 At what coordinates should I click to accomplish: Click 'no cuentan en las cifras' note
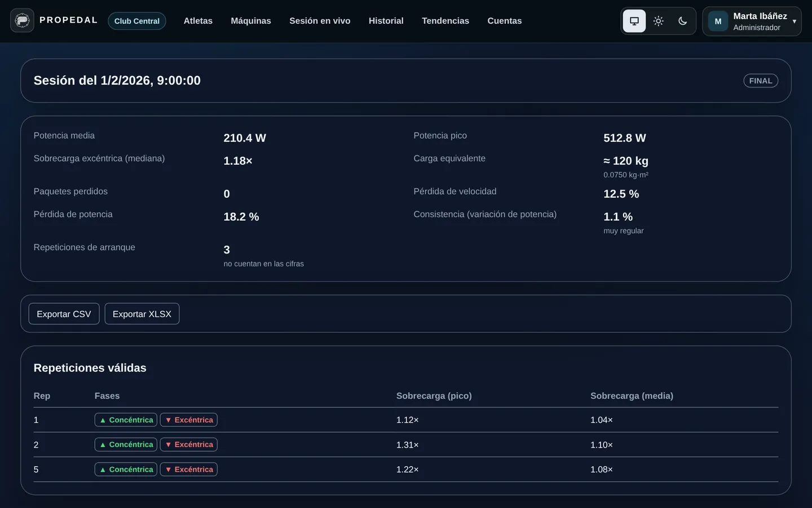tap(264, 264)
